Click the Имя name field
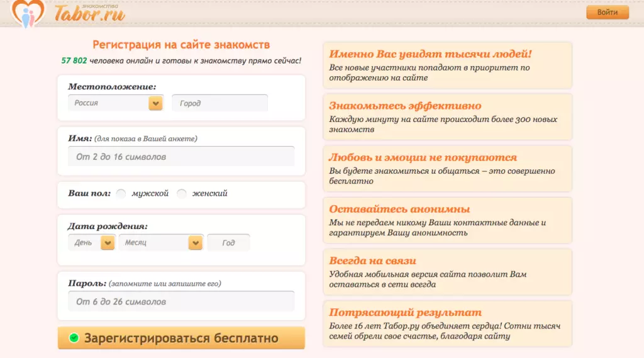Image resolution: width=644 pixels, height=358 pixels. [x=181, y=157]
